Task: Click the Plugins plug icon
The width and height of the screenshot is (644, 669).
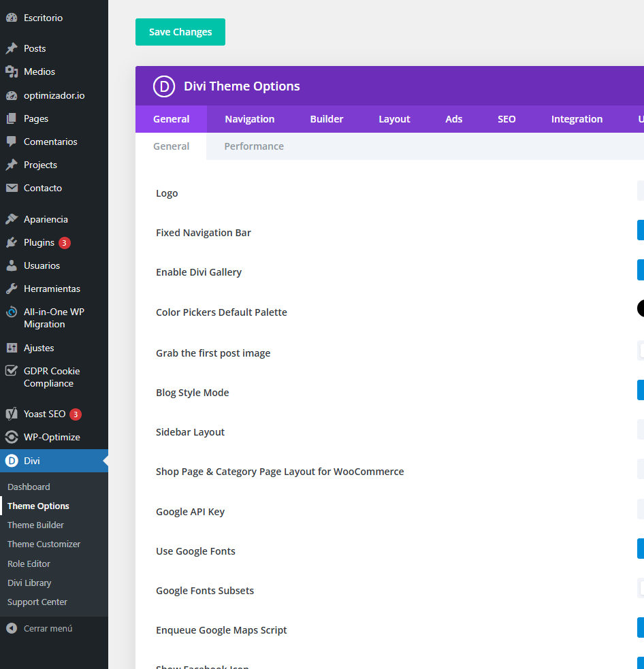Action: [x=12, y=242]
